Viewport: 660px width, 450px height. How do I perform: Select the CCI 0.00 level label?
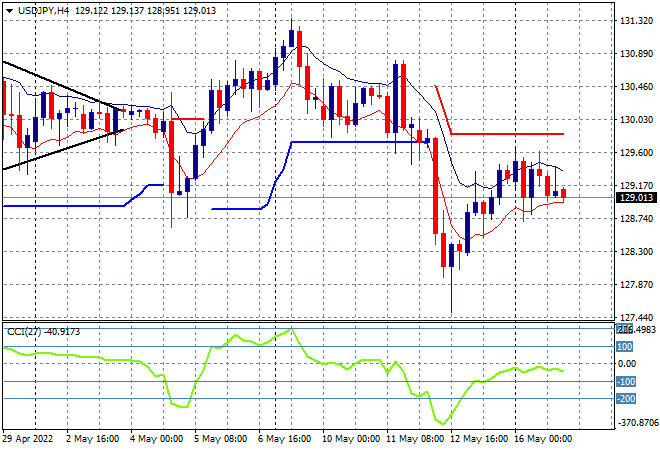626,364
